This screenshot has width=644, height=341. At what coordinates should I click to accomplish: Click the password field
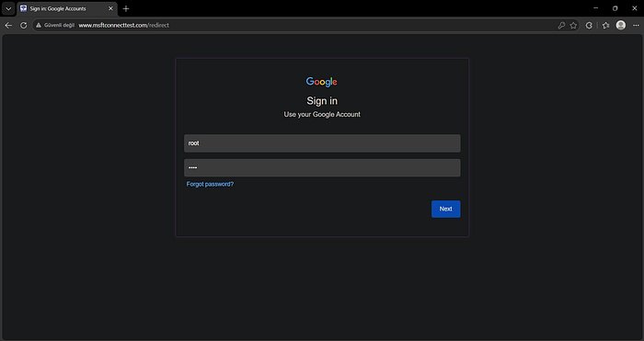point(322,168)
